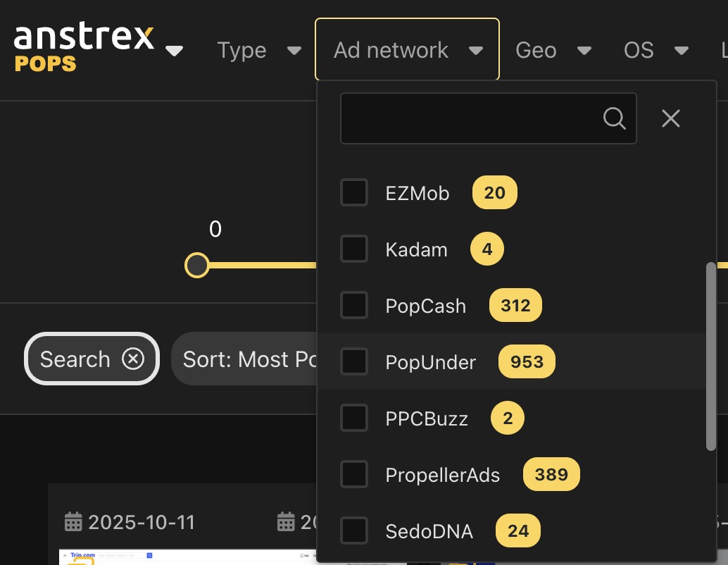This screenshot has height=565, width=728.
Task: Close the ad network panel with X
Action: pos(671,118)
